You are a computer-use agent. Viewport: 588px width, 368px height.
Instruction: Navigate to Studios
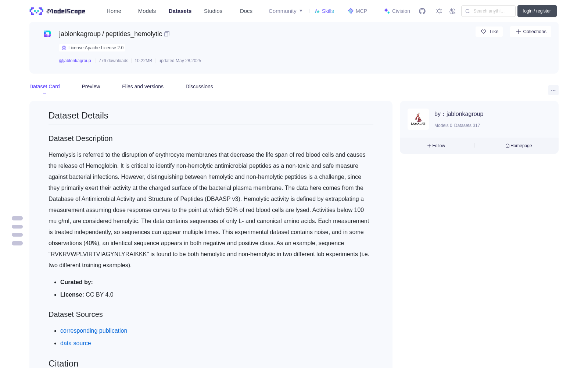[213, 11]
